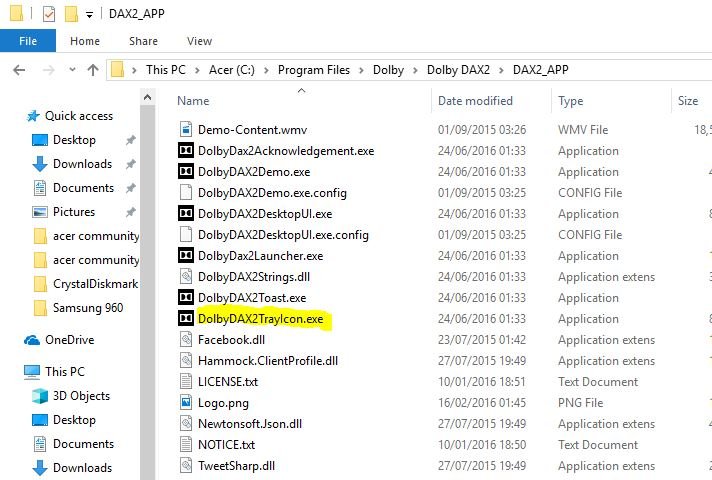This screenshot has width=712, height=480.
Task: Click Acer (C:) breadcrumb in address bar
Action: pos(232,70)
